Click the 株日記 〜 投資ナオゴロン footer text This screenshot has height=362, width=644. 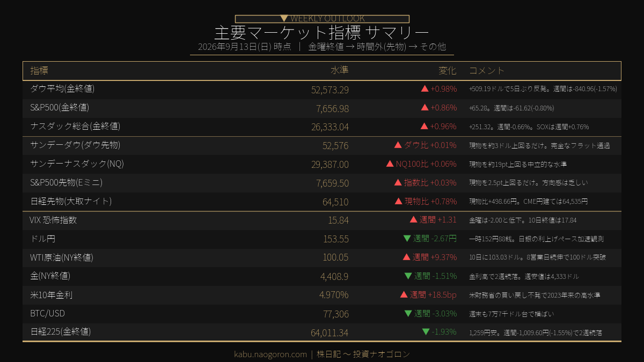[363, 354]
